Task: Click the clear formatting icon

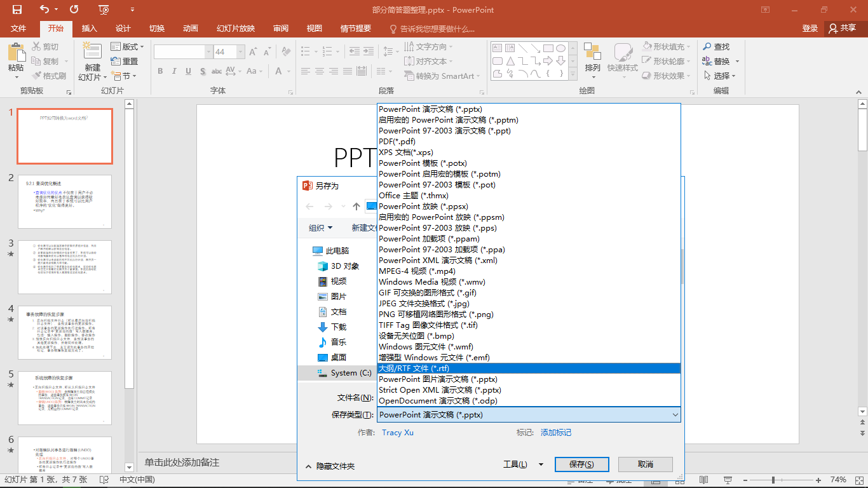Action: tap(285, 52)
